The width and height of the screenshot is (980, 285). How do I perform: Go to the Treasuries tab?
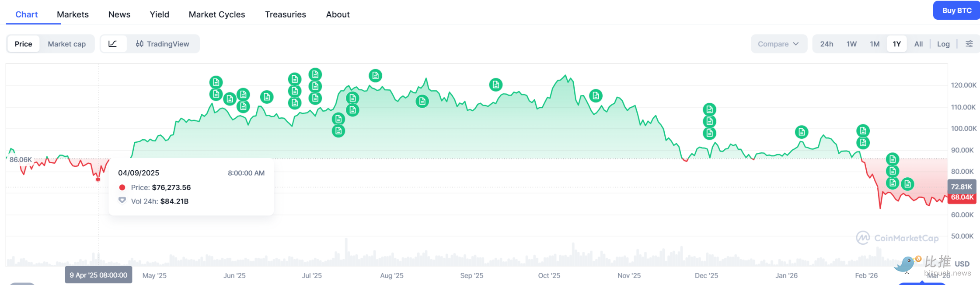[285, 14]
